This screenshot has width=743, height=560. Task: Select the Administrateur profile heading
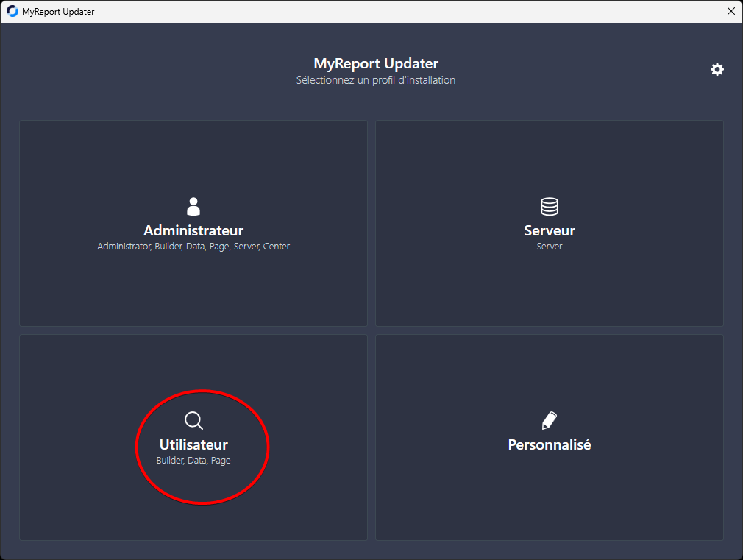pos(193,230)
